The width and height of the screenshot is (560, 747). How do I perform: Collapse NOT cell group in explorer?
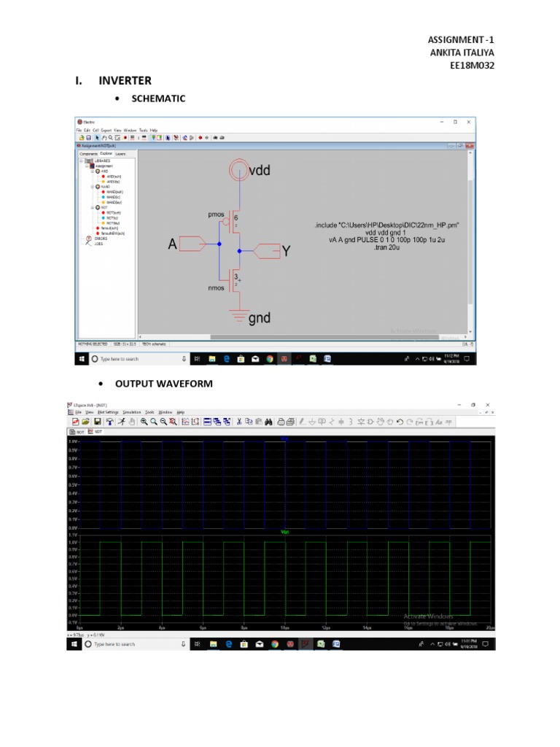click(93, 208)
